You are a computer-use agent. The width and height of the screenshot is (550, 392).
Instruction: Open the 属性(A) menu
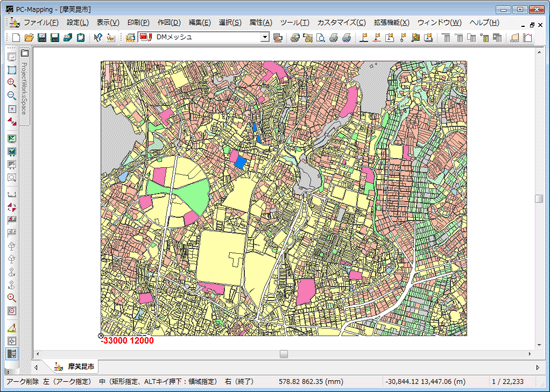pyautogui.click(x=261, y=23)
